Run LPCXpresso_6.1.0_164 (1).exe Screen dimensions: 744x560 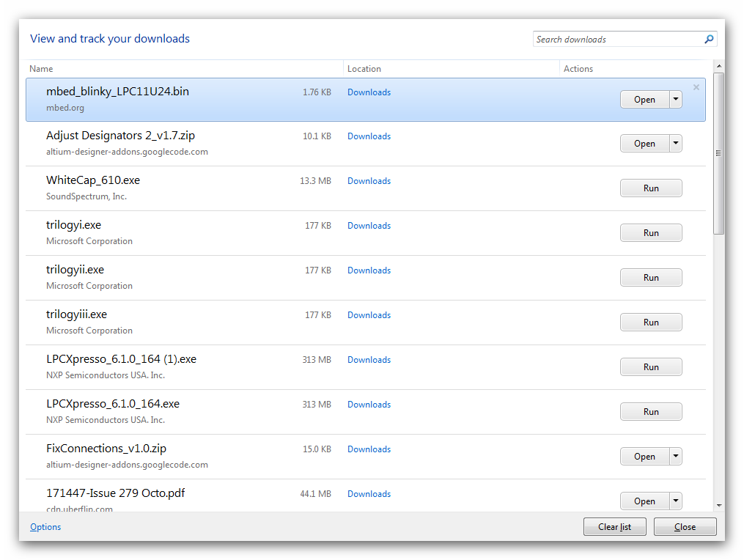coord(651,366)
